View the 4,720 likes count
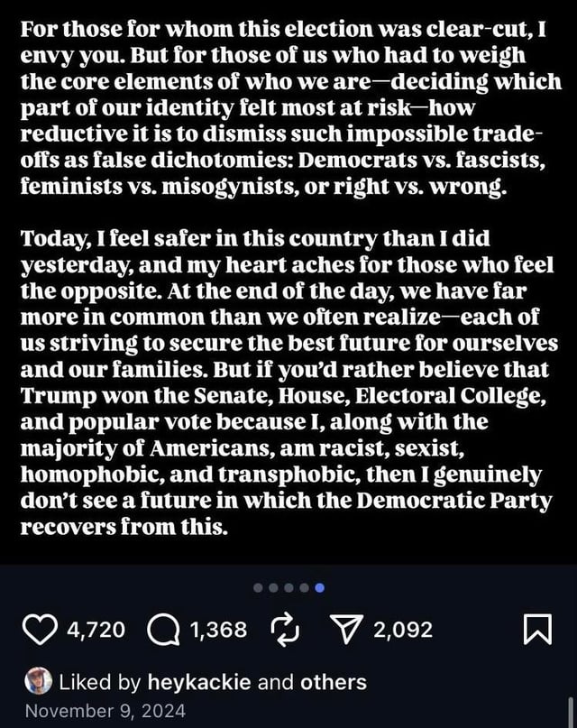577x728 pixels. pyautogui.click(x=97, y=630)
